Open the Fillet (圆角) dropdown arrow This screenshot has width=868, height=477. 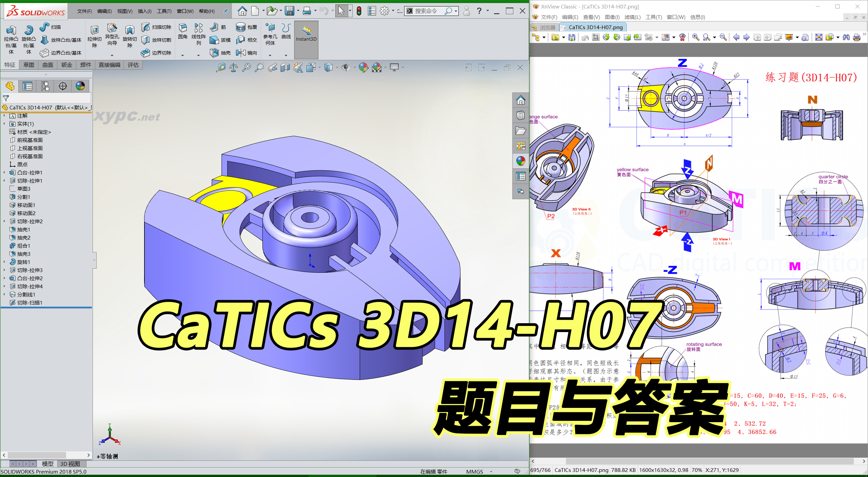(182, 55)
